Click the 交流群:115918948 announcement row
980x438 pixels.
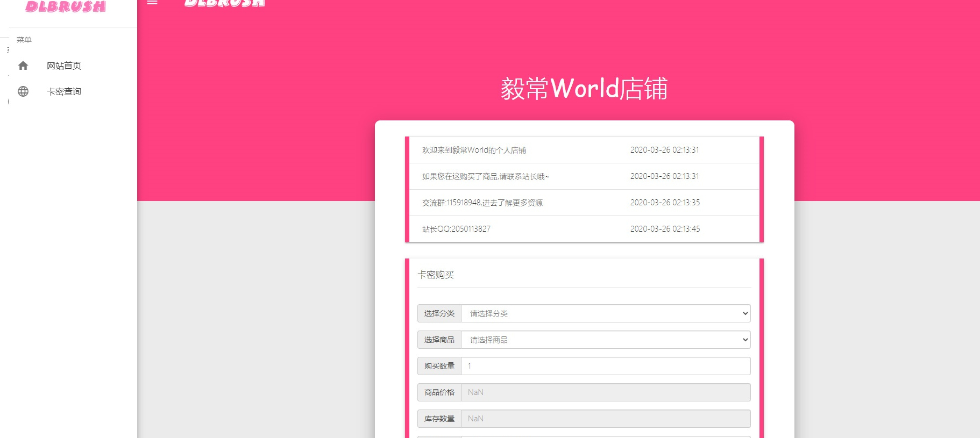pos(584,203)
